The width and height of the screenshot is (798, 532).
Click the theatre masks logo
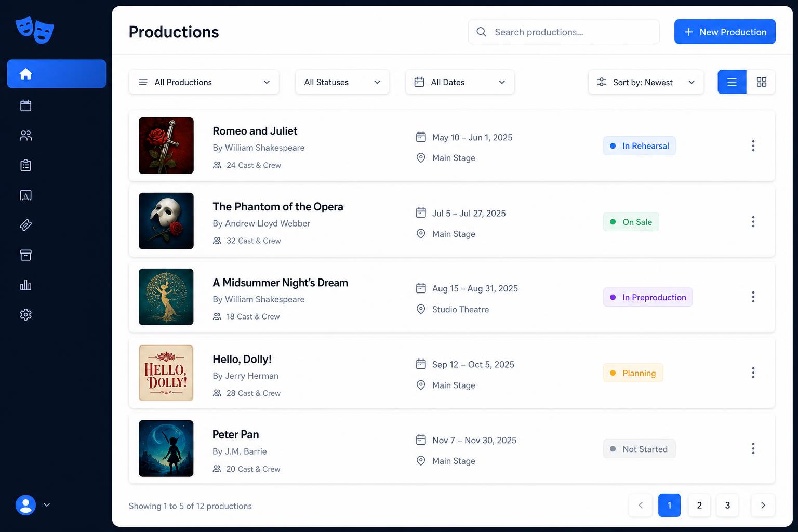coord(35,30)
